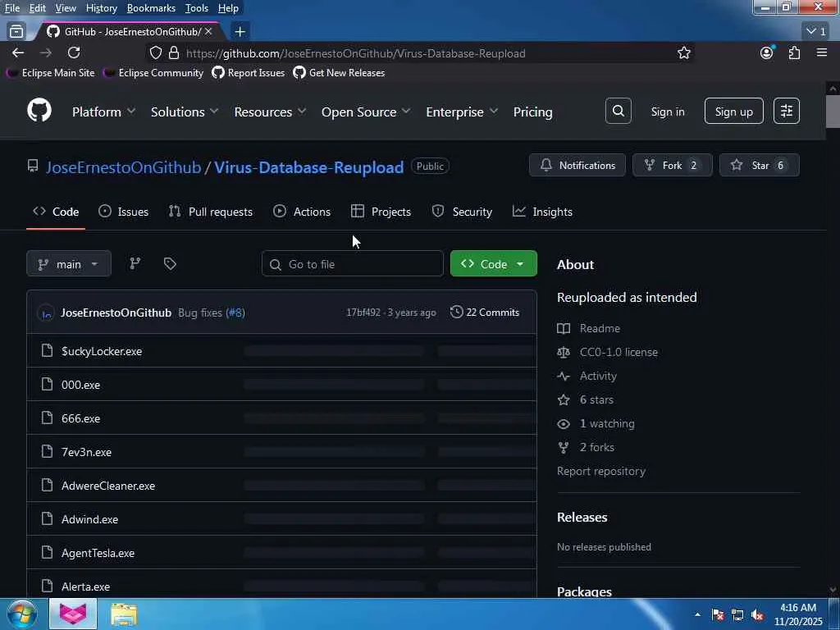Viewport: 840px width, 630px height.
Task: Expand the Open Source menu
Action: coord(366,112)
